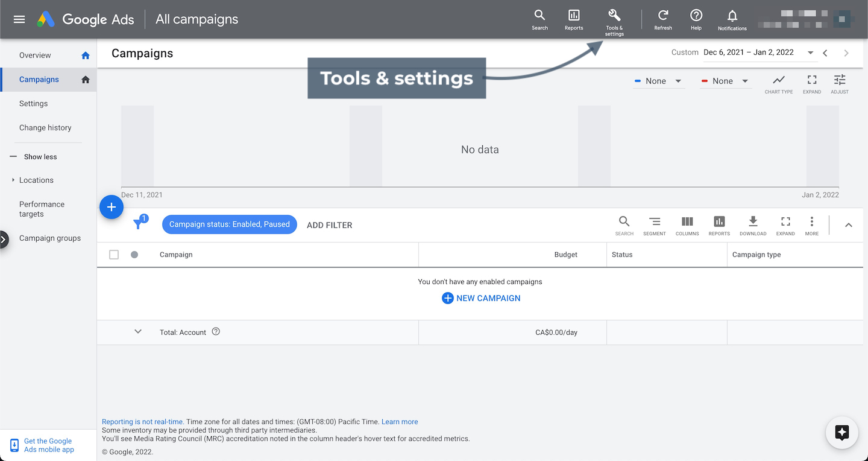Change the chart type
This screenshot has height=461, width=868.
click(x=779, y=84)
